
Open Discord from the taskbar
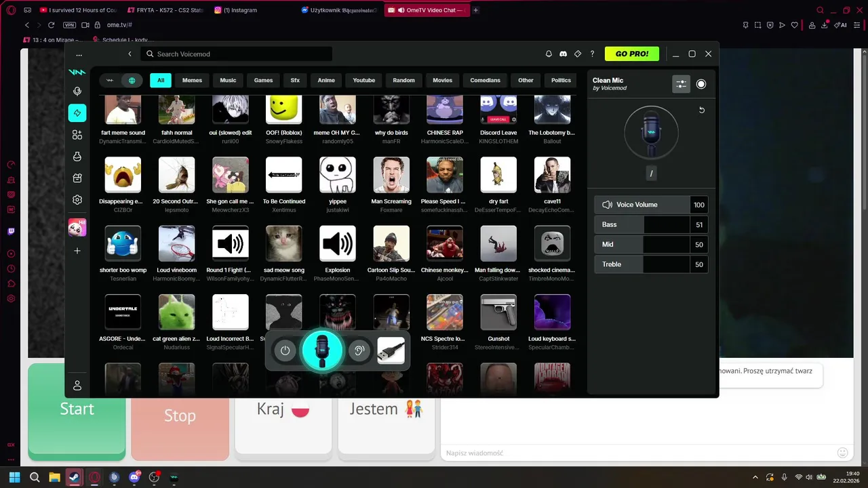click(134, 477)
